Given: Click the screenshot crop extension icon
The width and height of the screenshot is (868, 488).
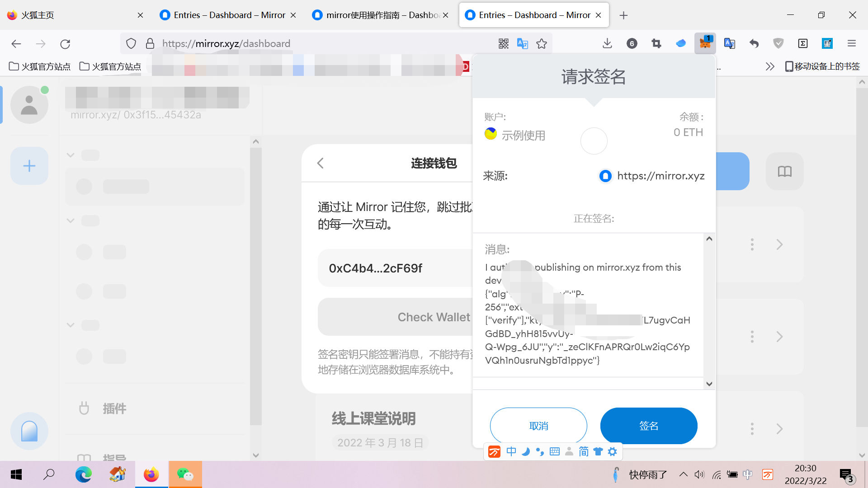Looking at the screenshot, I should pyautogui.click(x=656, y=43).
